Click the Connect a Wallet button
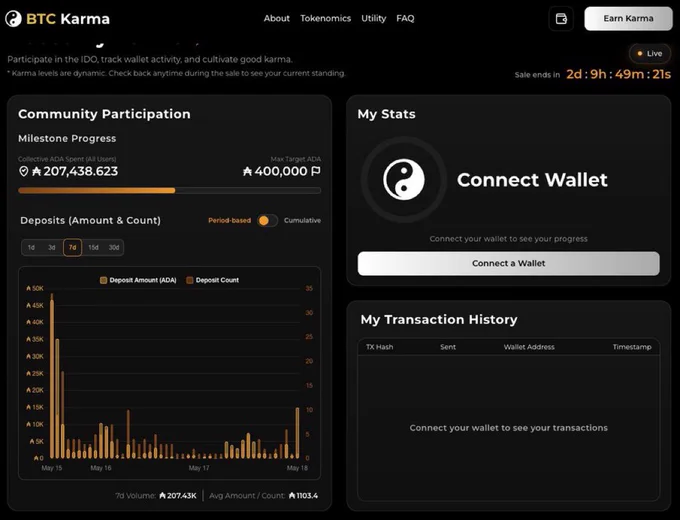The width and height of the screenshot is (680, 520). (508, 263)
